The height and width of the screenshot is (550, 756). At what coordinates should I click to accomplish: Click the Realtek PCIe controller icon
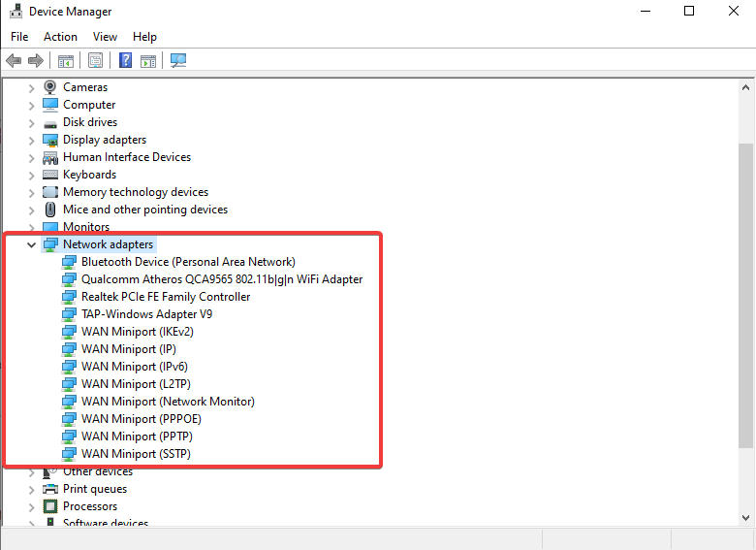pyautogui.click(x=69, y=297)
